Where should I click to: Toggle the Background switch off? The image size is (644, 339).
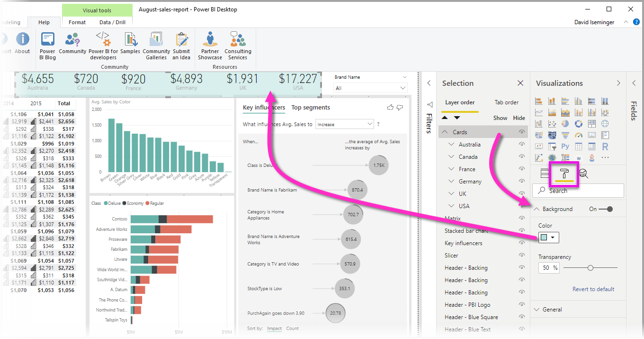(x=606, y=209)
